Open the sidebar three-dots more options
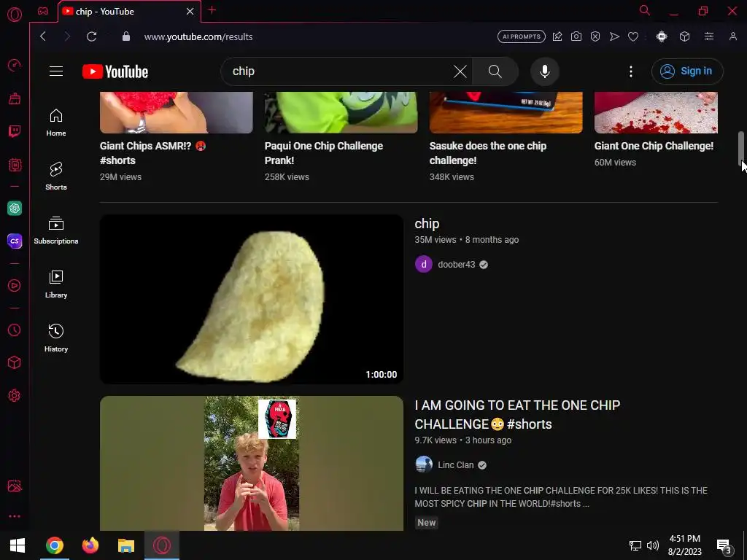 [15, 516]
